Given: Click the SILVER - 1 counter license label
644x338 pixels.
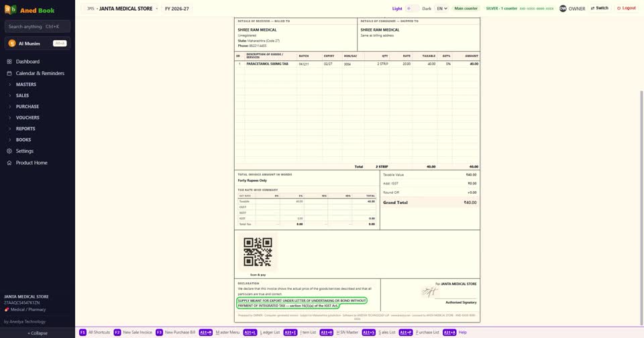Looking at the screenshot, I should [x=519, y=8].
